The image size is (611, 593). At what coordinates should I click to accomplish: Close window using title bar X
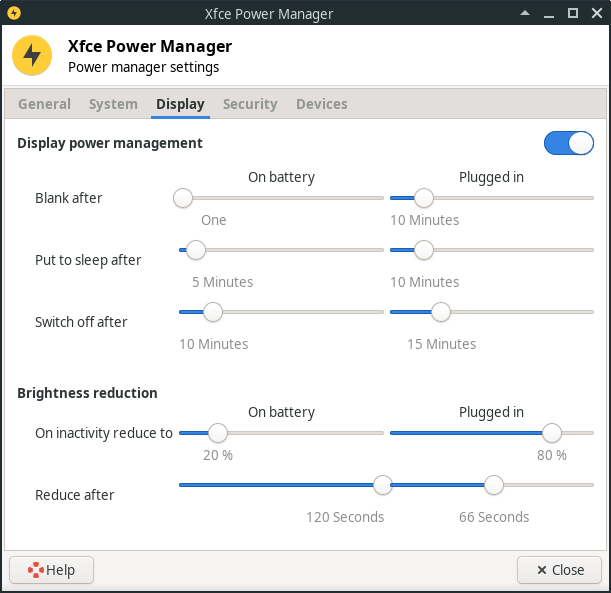tap(597, 13)
